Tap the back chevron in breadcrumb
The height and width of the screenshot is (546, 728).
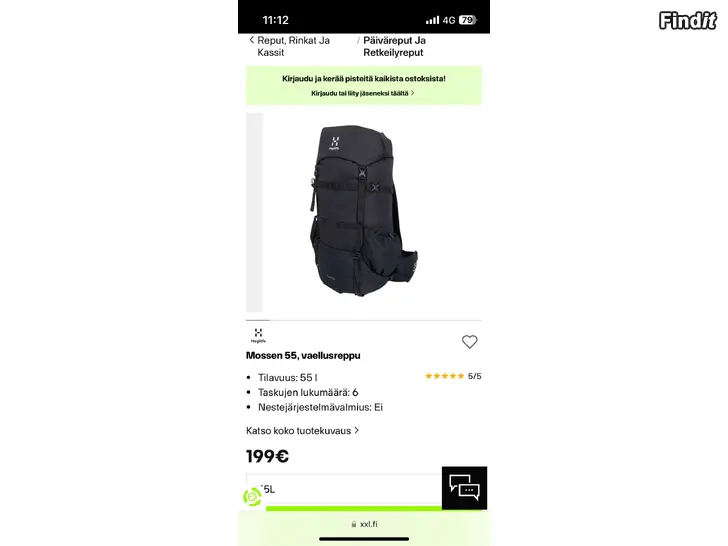[252, 40]
